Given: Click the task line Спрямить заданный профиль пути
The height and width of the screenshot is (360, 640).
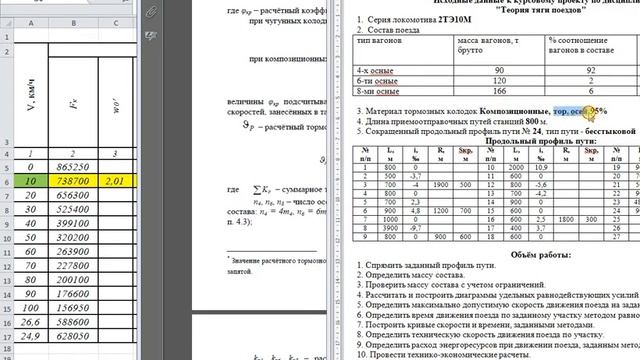Looking at the screenshot, I should pos(426,265).
